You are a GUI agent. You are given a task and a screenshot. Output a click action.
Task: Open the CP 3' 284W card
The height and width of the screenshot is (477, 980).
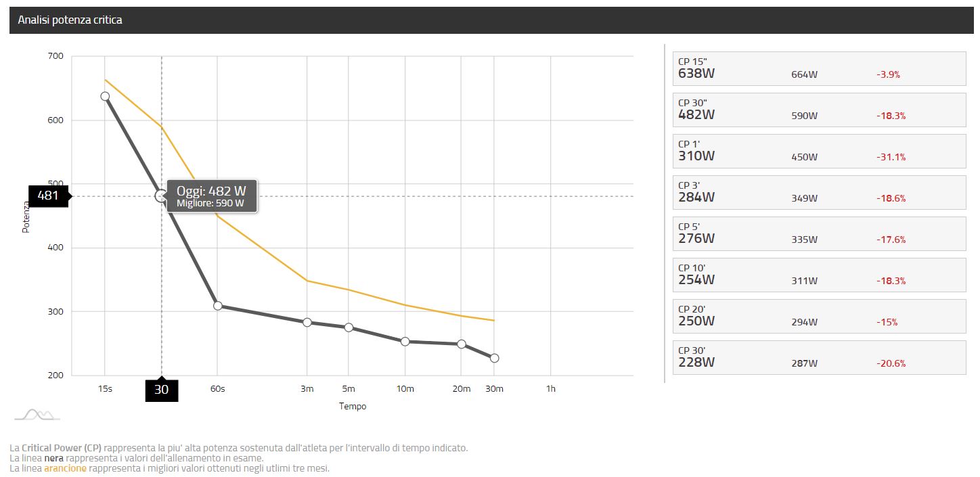819,192
